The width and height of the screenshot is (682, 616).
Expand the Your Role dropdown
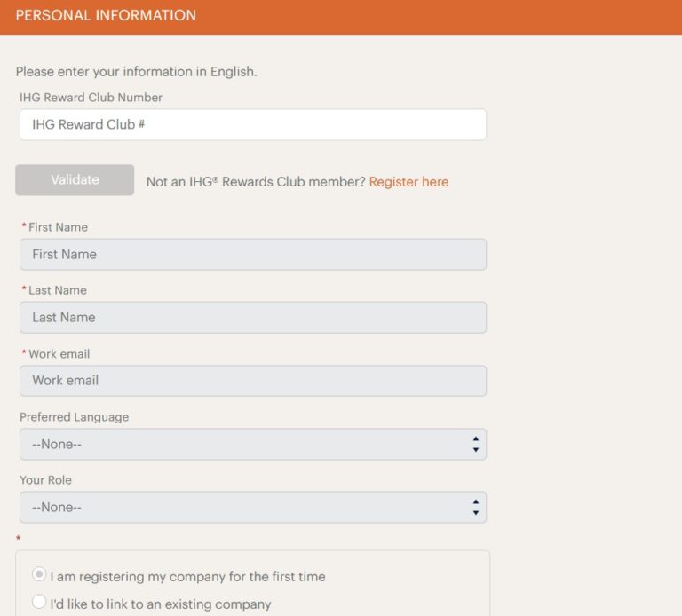pyautogui.click(x=252, y=508)
